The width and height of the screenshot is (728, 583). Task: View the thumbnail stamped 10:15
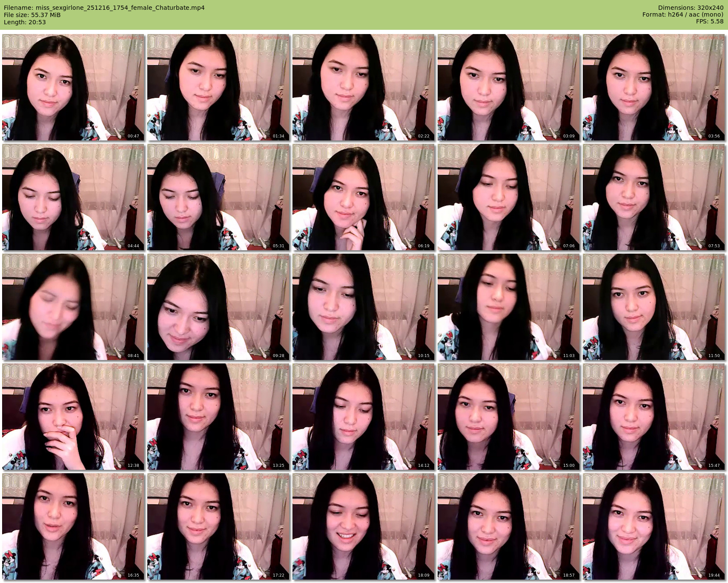pos(363,307)
